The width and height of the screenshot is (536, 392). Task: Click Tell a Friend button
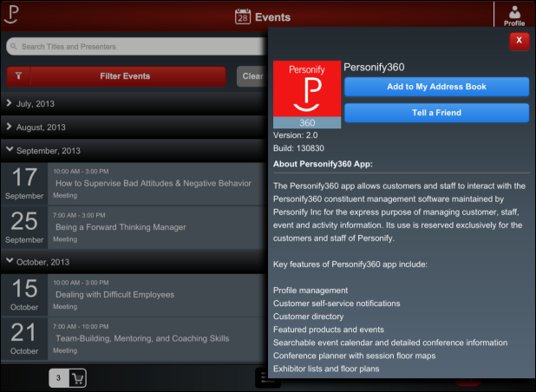click(436, 113)
